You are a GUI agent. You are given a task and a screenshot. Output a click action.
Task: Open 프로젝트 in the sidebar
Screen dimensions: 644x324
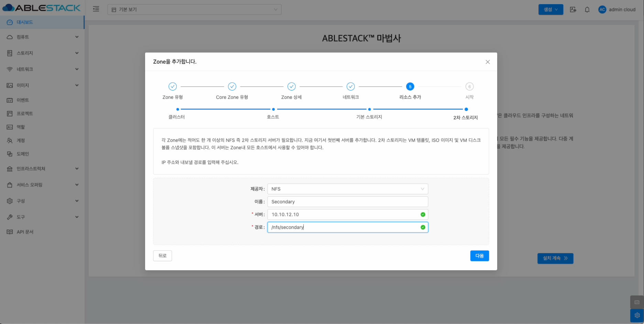pos(25,114)
